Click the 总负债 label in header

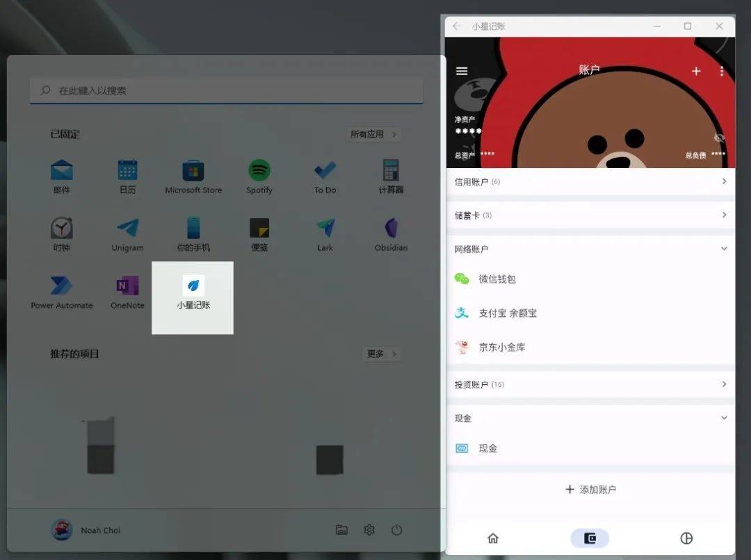695,155
